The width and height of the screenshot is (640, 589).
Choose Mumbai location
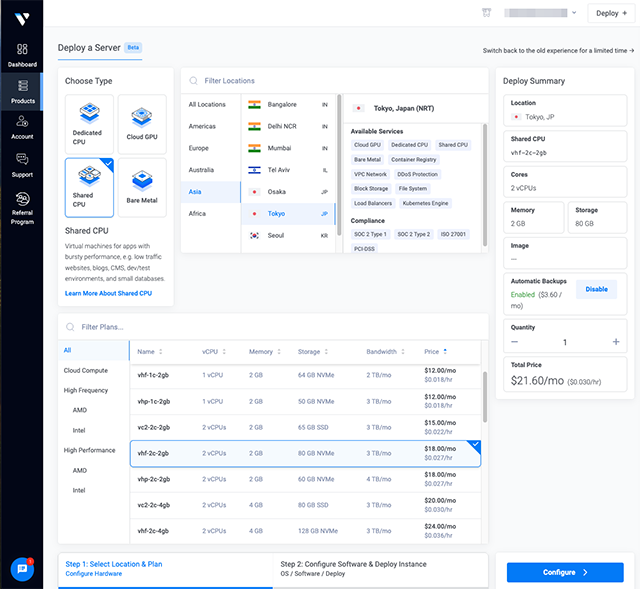pyautogui.click(x=288, y=148)
